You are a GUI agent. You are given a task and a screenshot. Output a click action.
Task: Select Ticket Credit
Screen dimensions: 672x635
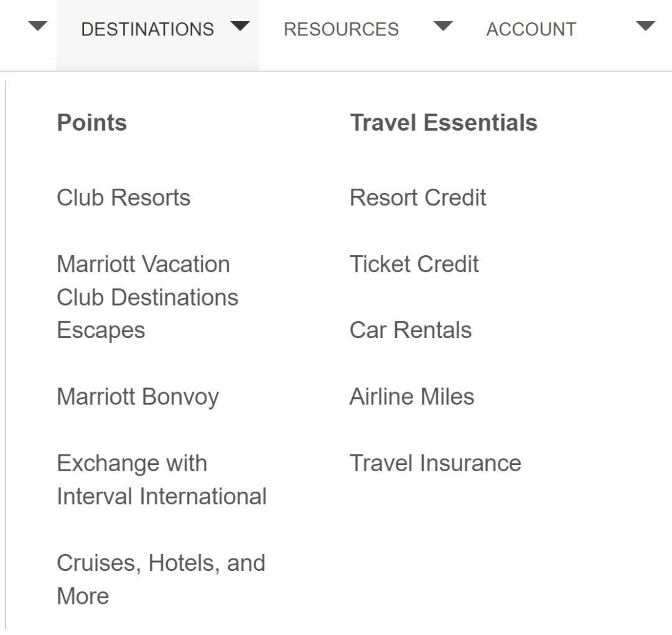414,264
